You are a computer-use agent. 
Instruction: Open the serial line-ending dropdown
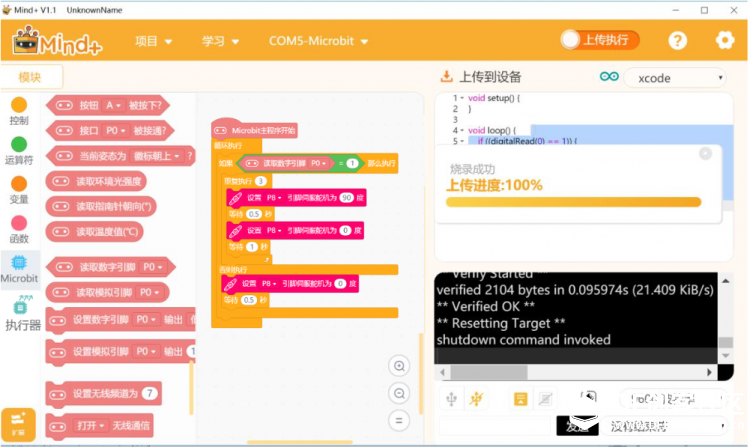point(665,425)
